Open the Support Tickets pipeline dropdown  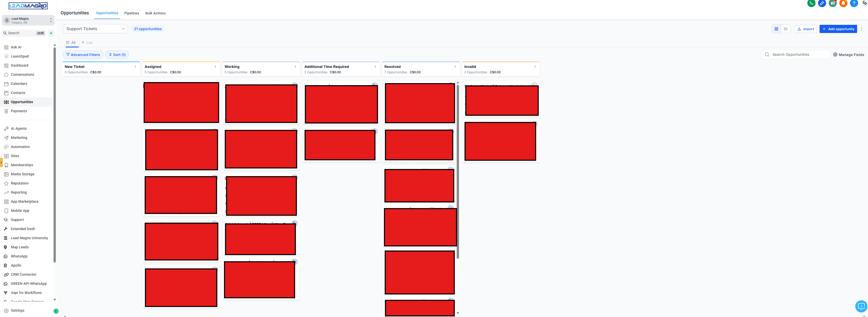(95, 29)
